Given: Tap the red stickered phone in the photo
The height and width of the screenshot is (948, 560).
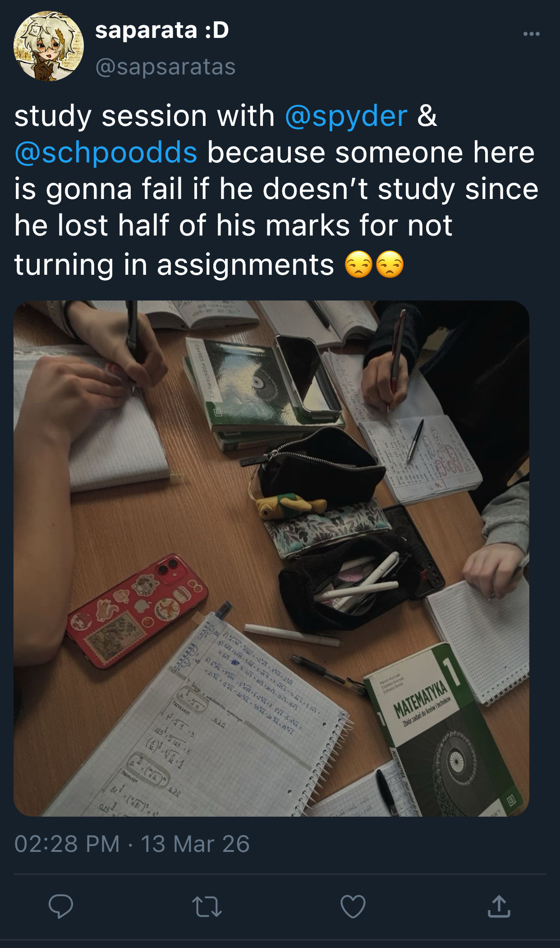Looking at the screenshot, I should pos(138,610).
